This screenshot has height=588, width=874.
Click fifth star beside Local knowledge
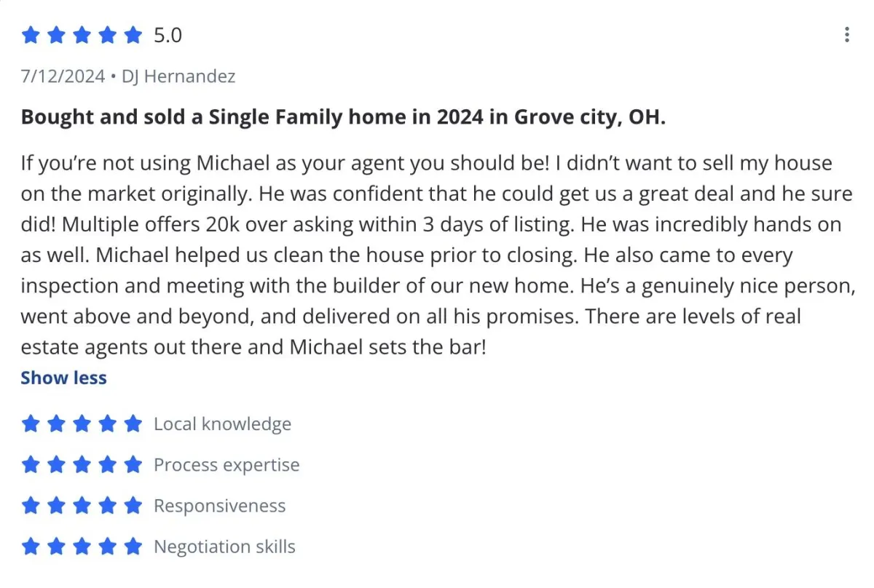133,424
